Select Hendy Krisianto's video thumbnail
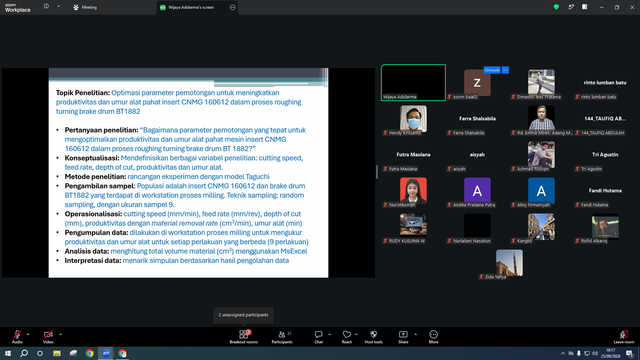 413,118
